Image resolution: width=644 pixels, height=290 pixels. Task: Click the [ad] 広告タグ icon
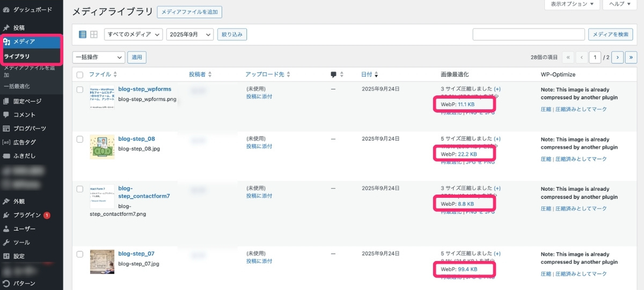(6, 142)
